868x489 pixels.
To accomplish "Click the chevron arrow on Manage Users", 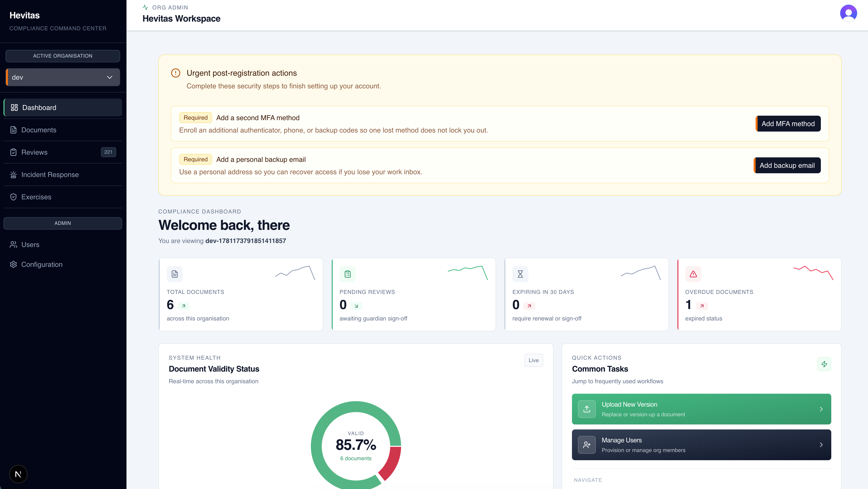I will 821,445.
